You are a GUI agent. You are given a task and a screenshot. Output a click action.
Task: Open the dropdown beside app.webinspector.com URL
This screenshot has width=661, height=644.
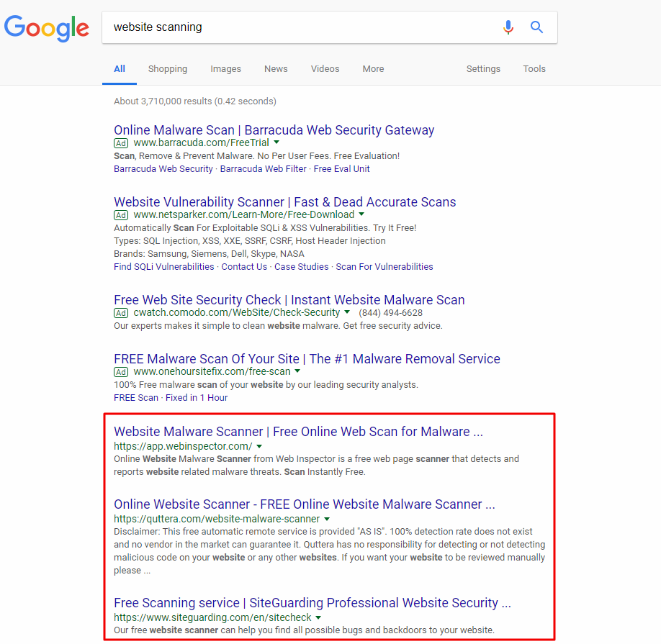(x=259, y=445)
